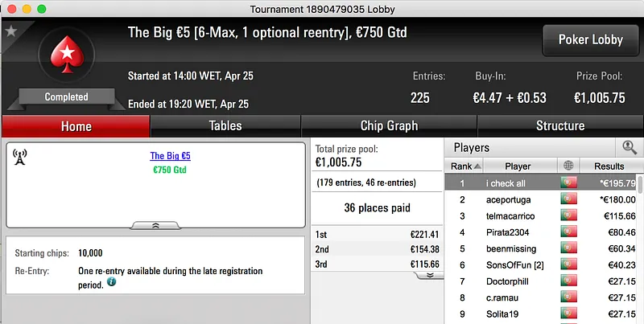This screenshot has width=644, height=324.
Task: Select the Home tab
Action: (x=76, y=126)
